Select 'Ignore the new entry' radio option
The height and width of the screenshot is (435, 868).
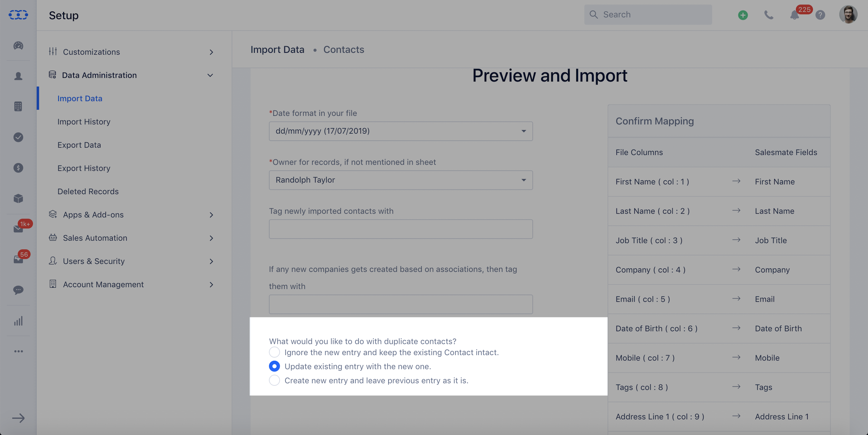pos(274,352)
